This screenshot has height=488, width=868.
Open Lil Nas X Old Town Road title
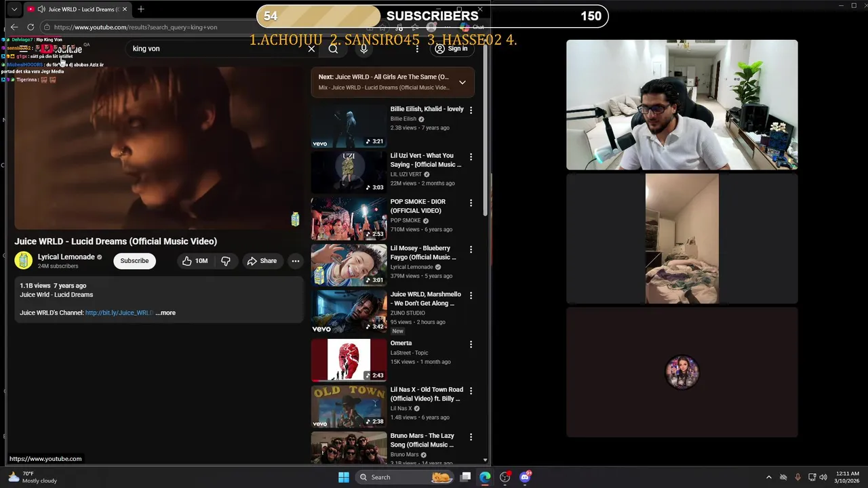[x=427, y=394]
